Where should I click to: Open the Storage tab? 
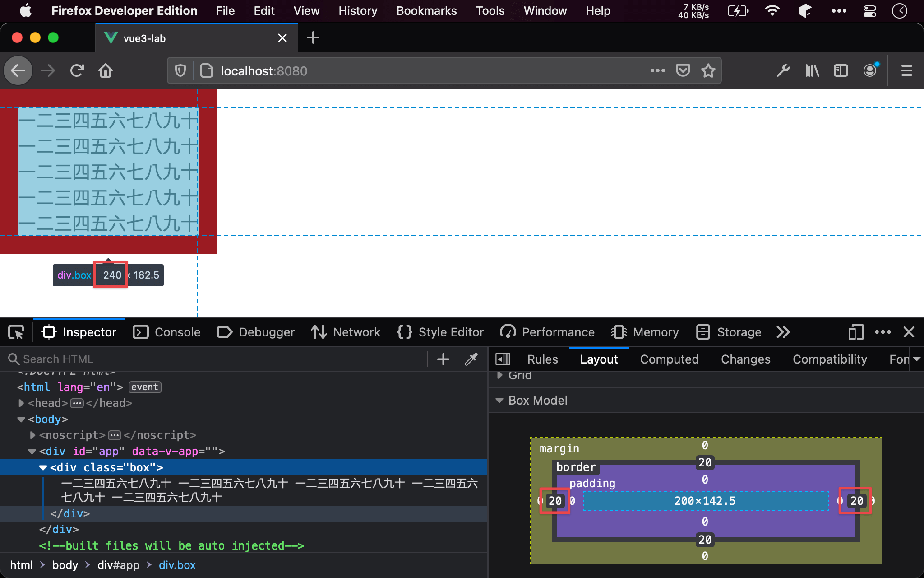[x=729, y=332]
